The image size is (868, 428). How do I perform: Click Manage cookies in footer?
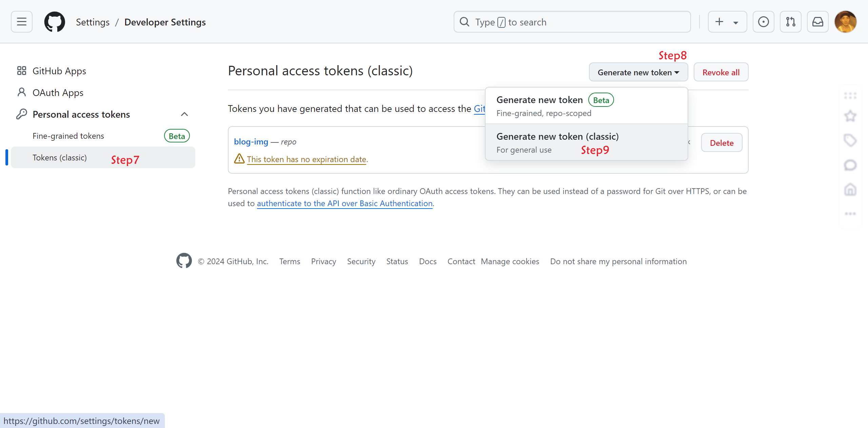coord(510,261)
